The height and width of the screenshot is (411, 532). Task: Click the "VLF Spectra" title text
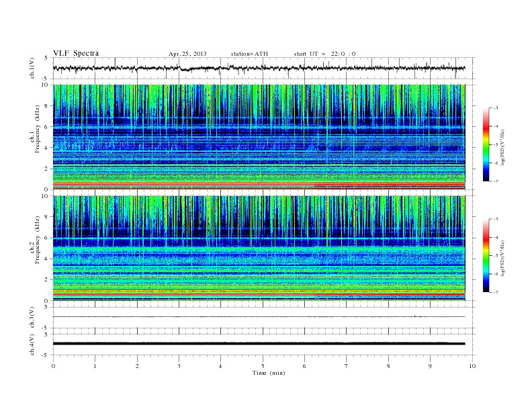click(x=76, y=53)
